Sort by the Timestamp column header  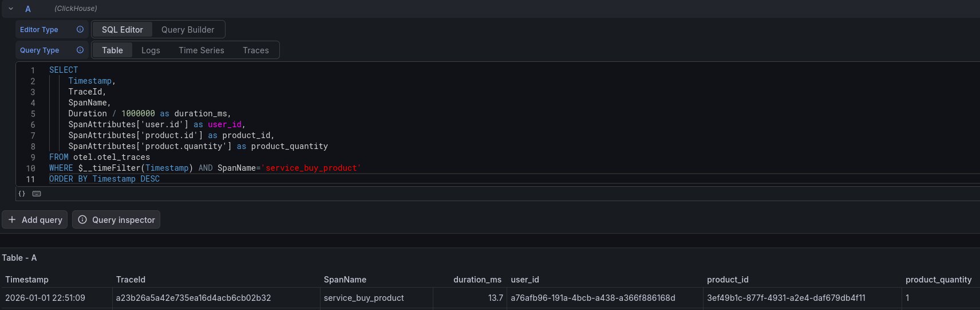pyautogui.click(x=27, y=280)
